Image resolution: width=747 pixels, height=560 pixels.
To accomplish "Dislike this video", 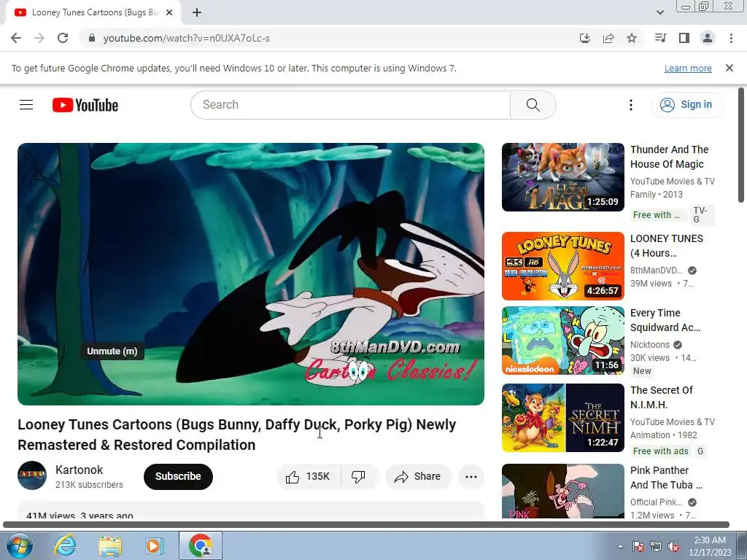I will point(359,476).
